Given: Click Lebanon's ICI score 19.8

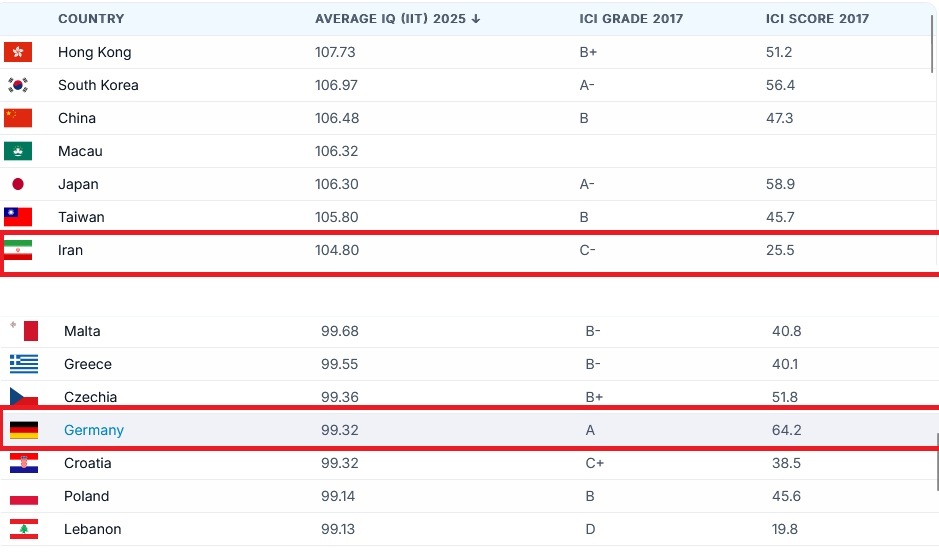Looking at the screenshot, I should 784,529.
